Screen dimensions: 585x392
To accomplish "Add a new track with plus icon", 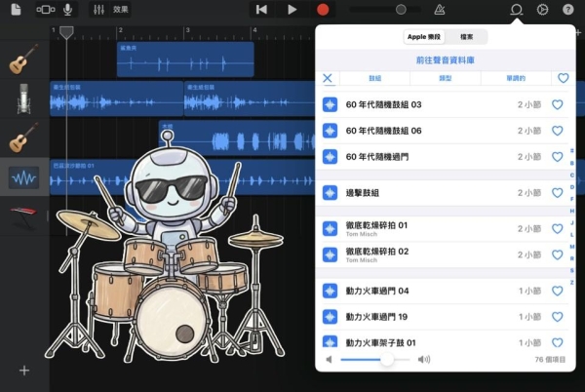I will coord(24,371).
